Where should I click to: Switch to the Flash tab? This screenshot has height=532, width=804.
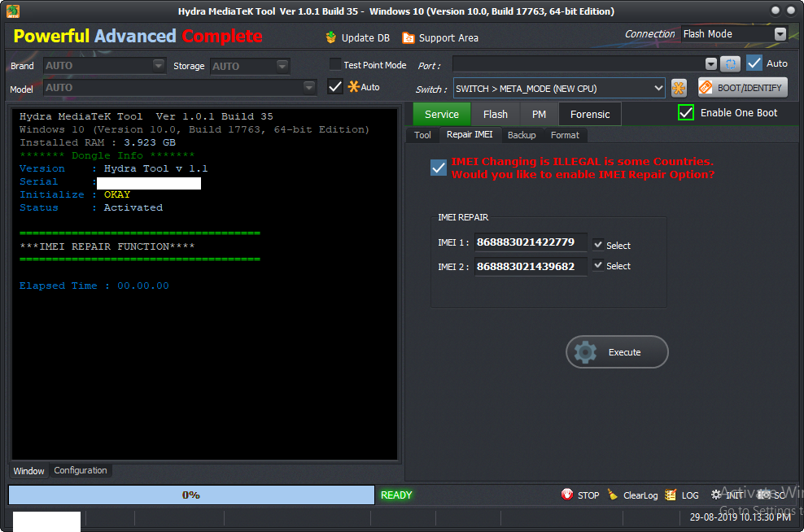(x=496, y=115)
